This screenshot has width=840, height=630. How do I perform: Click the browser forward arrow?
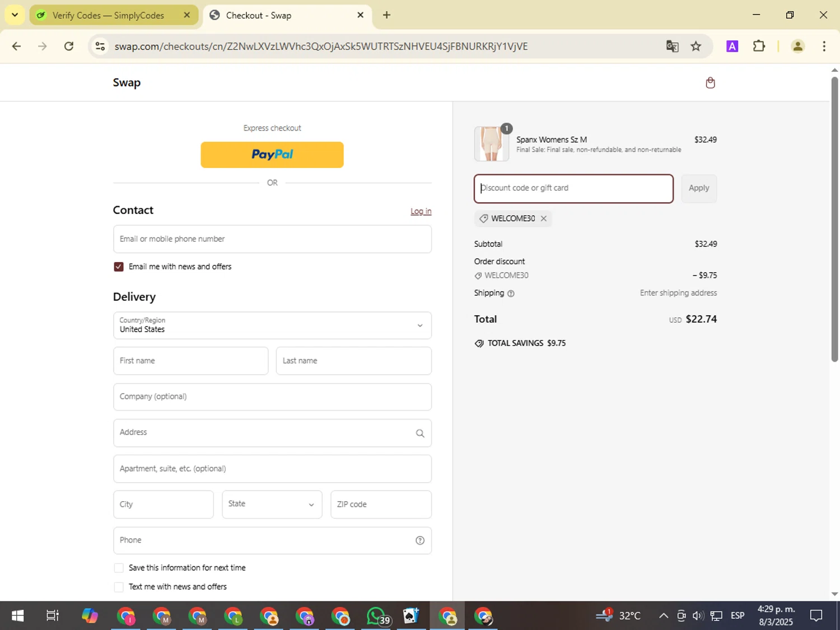pos(43,46)
